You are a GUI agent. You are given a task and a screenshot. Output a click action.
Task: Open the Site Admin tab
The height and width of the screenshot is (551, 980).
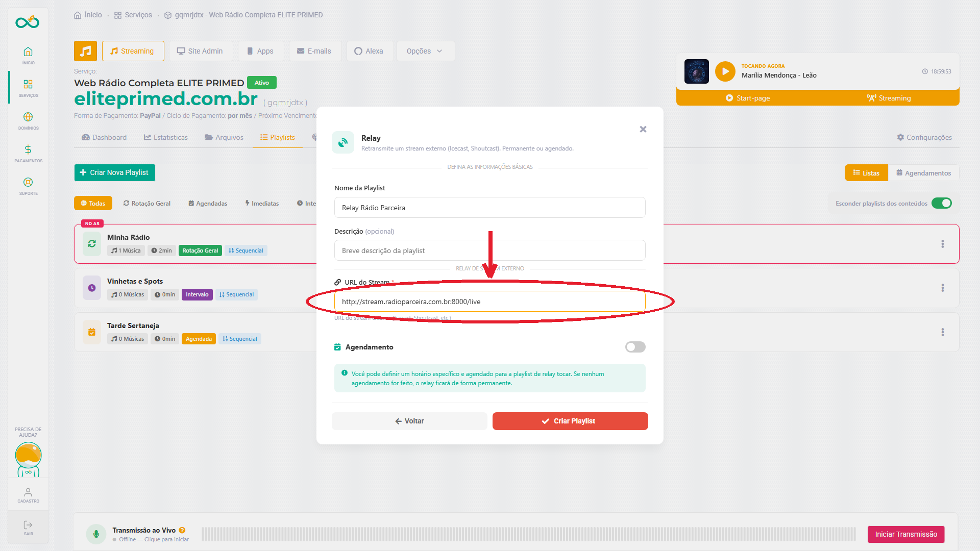(x=201, y=51)
